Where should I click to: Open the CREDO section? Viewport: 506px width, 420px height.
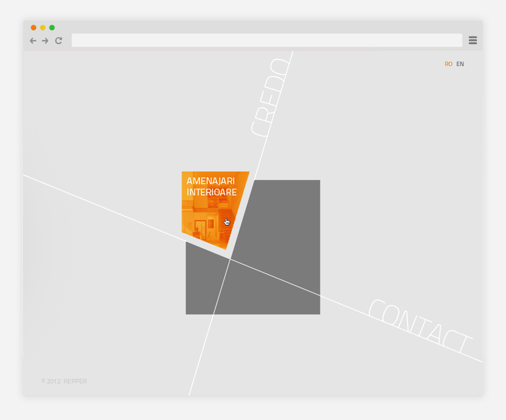coord(270,98)
